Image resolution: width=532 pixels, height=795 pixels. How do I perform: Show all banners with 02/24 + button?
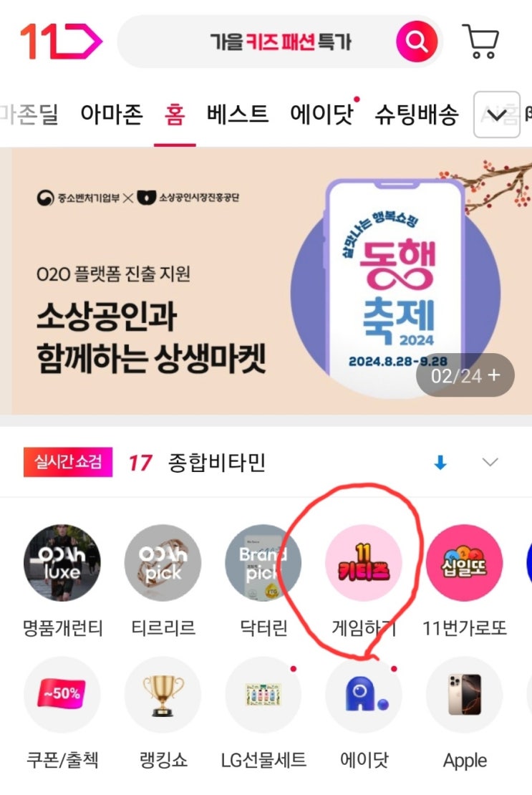click(465, 375)
